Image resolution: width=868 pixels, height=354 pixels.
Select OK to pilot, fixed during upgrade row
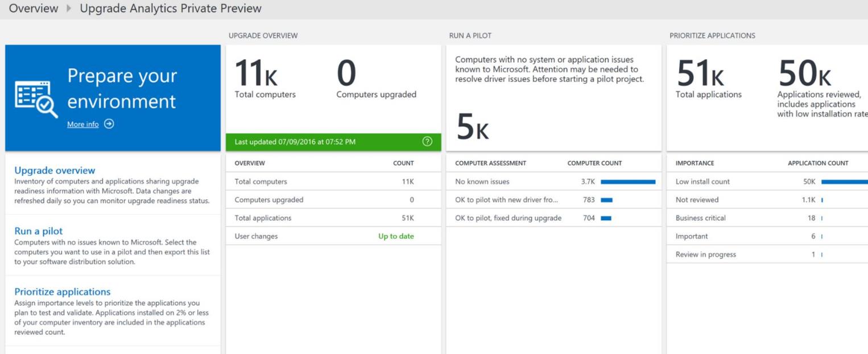pyautogui.click(x=553, y=218)
